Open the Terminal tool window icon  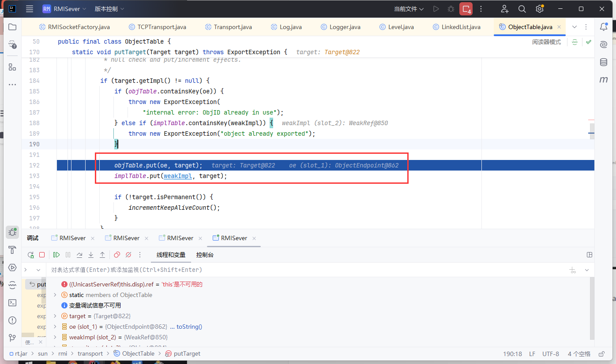[x=12, y=303]
